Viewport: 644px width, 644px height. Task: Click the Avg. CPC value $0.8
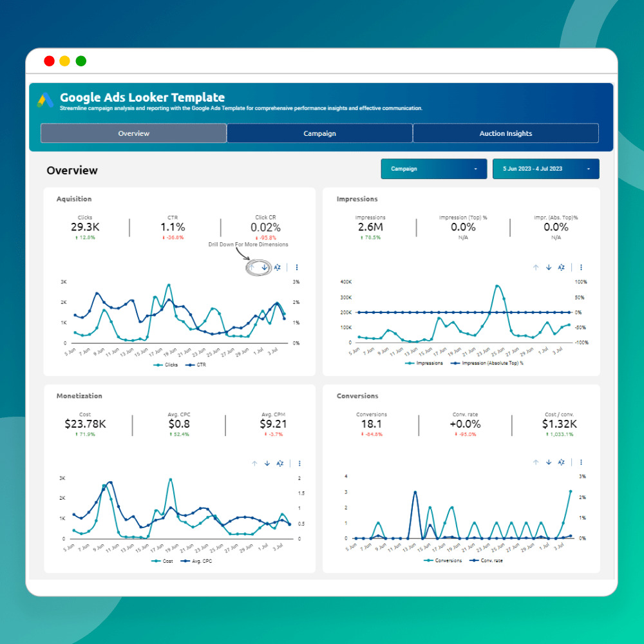tap(179, 424)
